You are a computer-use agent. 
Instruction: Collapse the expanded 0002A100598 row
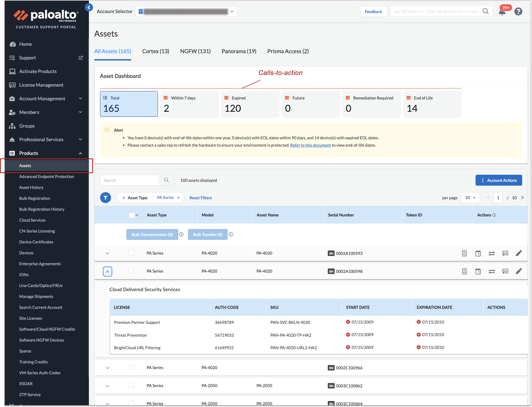[x=107, y=271]
